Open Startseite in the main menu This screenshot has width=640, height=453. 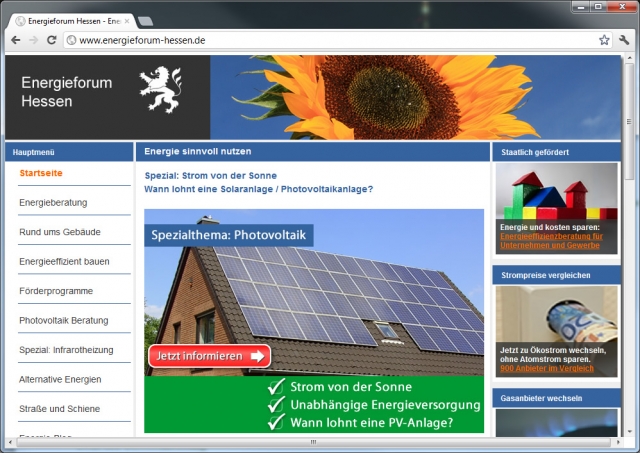click(x=41, y=173)
